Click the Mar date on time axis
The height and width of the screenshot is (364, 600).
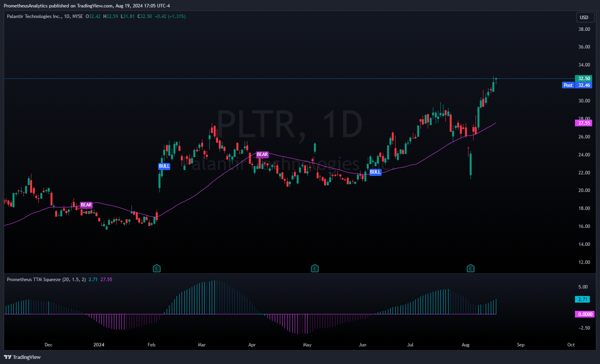[x=202, y=345]
